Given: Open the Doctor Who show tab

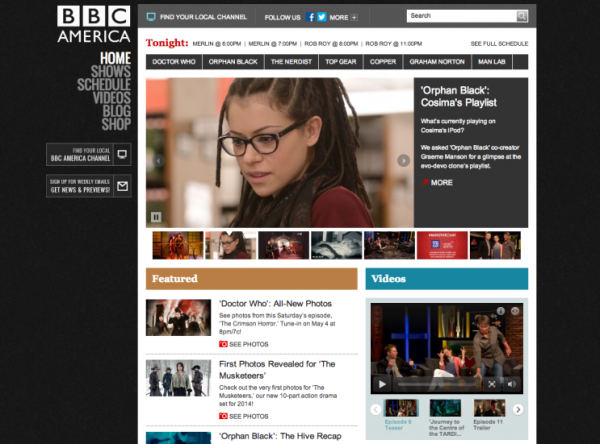Looking at the screenshot, I should coord(174,62).
